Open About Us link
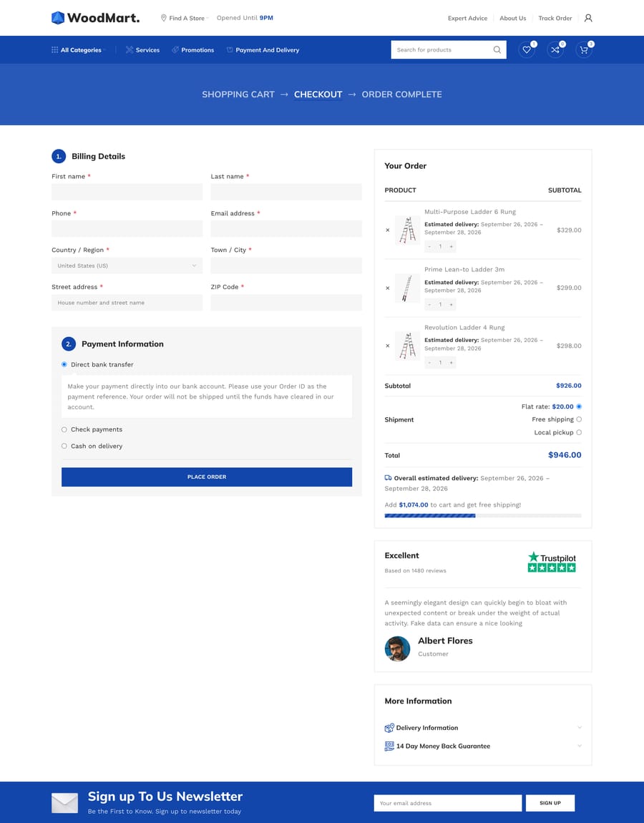 coord(513,18)
